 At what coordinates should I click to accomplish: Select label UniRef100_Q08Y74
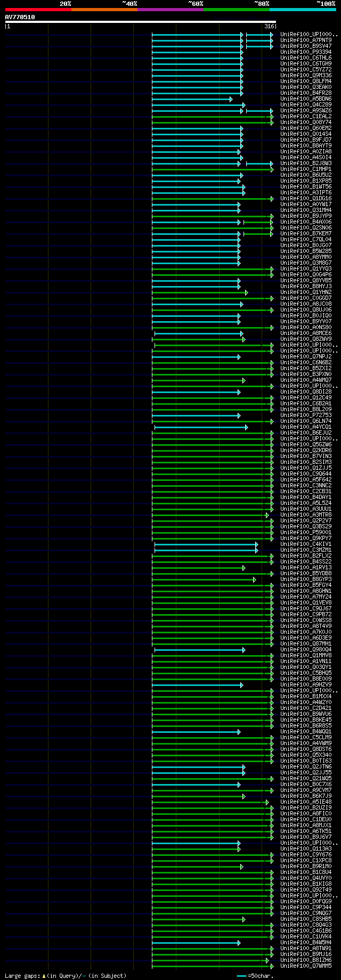pos(306,123)
